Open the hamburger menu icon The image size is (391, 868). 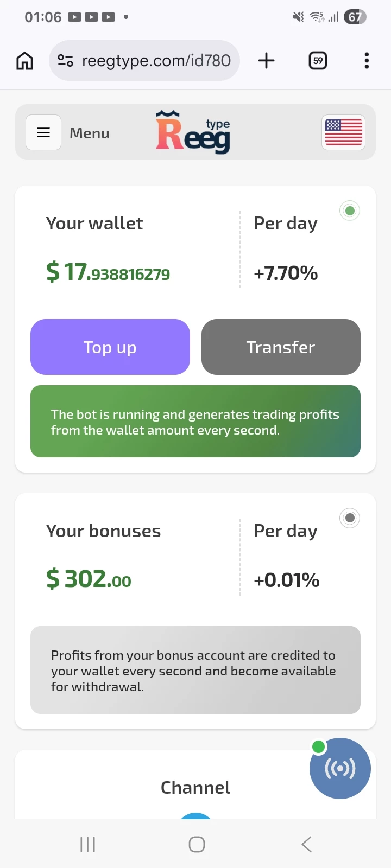pyautogui.click(x=43, y=132)
